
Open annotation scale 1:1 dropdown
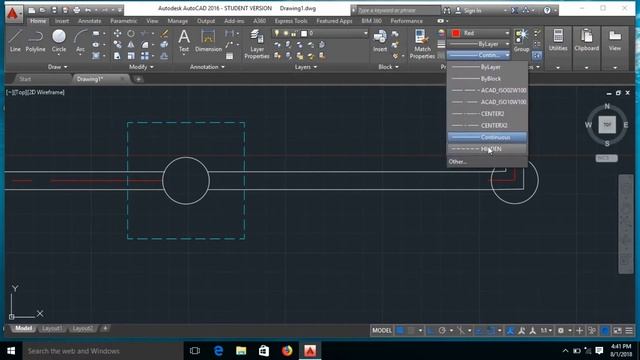click(547, 331)
